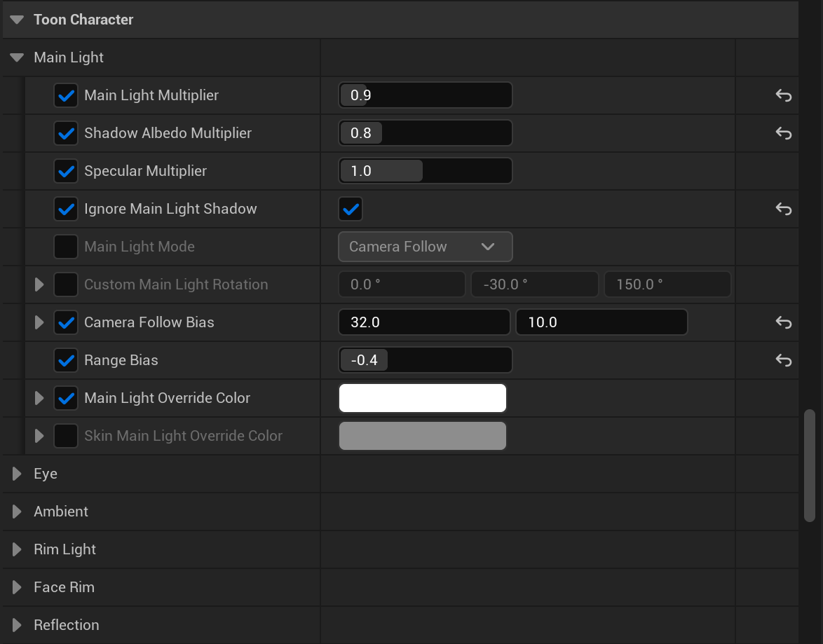Select the Ignore Main Light Shadow label
This screenshot has height=644, width=823.
pyautogui.click(x=170, y=209)
